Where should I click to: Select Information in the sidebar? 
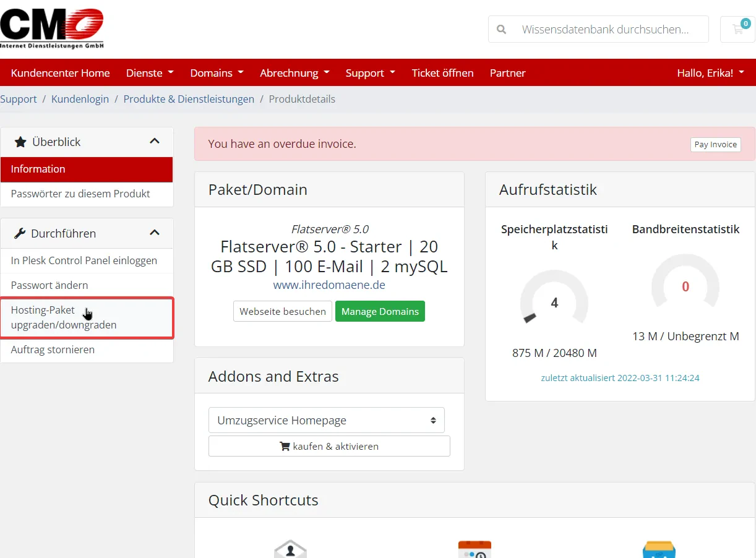click(87, 169)
